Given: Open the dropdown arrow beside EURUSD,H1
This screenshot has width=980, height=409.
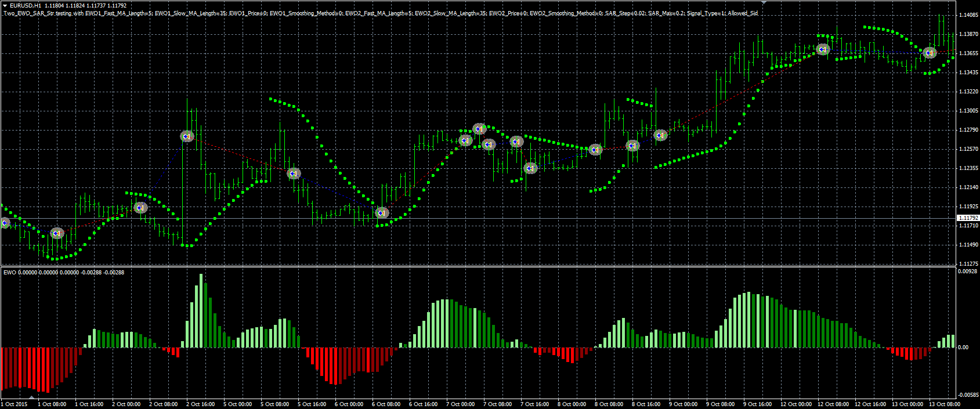Looking at the screenshot, I should [5, 5].
